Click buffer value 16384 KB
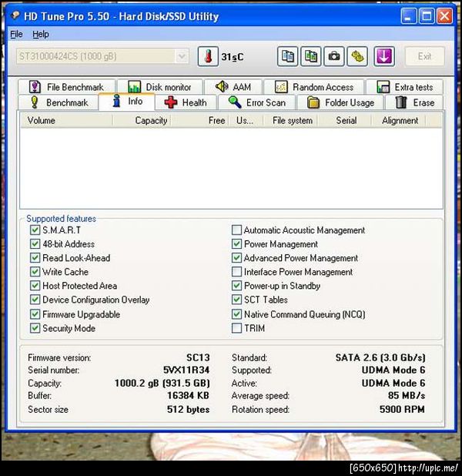 [188, 396]
